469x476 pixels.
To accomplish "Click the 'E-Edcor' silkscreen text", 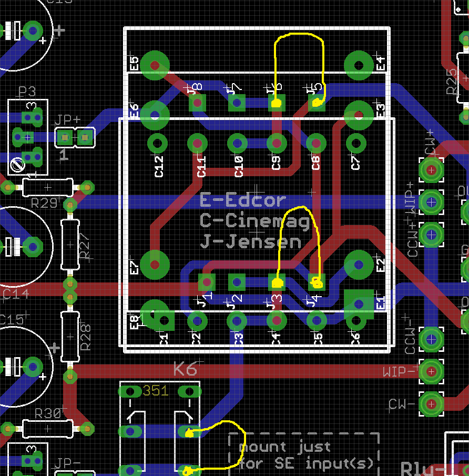I will [243, 200].
